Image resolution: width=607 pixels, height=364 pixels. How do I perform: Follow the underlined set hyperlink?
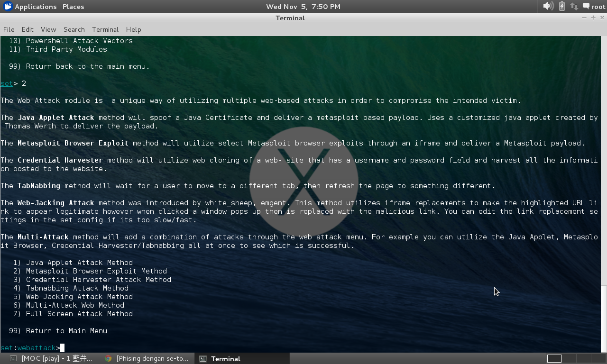click(6, 347)
